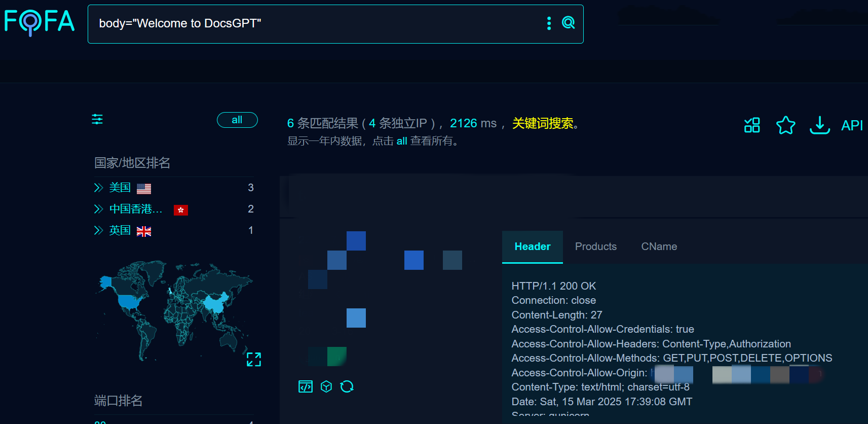Click the cube product components icon
This screenshot has width=868, height=424.
pyautogui.click(x=326, y=386)
